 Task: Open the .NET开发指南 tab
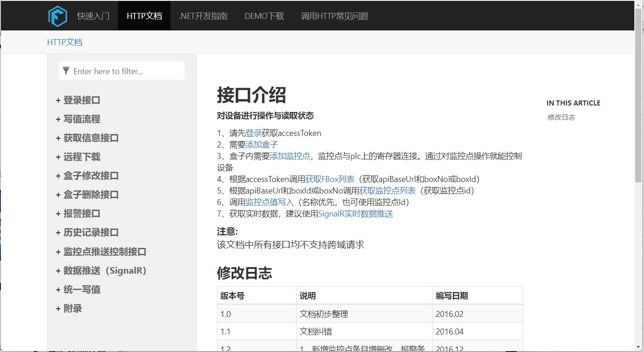click(203, 16)
